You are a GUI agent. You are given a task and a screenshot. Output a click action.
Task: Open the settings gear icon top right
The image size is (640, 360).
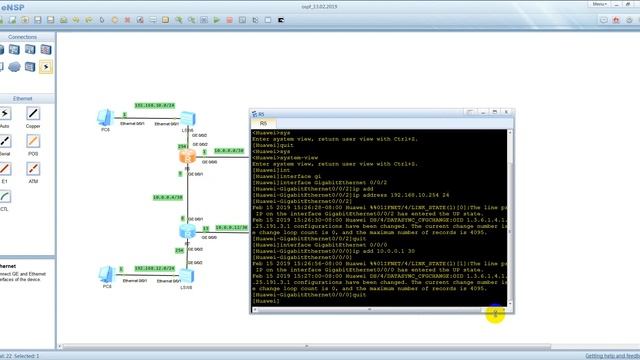pyautogui.click(x=629, y=20)
